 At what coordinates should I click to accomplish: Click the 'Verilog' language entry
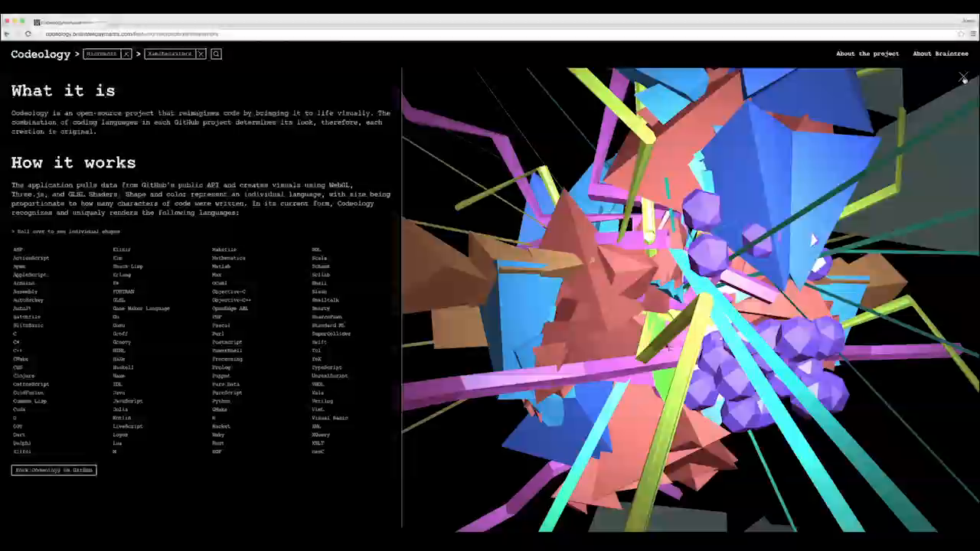pyautogui.click(x=322, y=401)
